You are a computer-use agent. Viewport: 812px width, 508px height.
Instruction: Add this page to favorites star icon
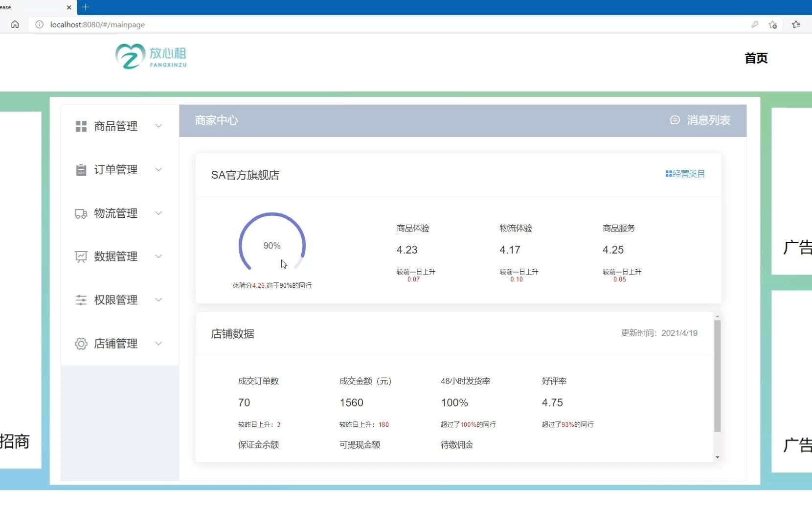pyautogui.click(x=773, y=24)
